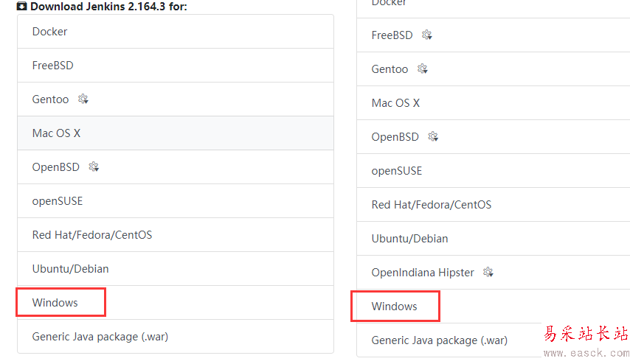The width and height of the screenshot is (630, 364).
Task: Select Windows in the left download list
Action: (x=55, y=303)
